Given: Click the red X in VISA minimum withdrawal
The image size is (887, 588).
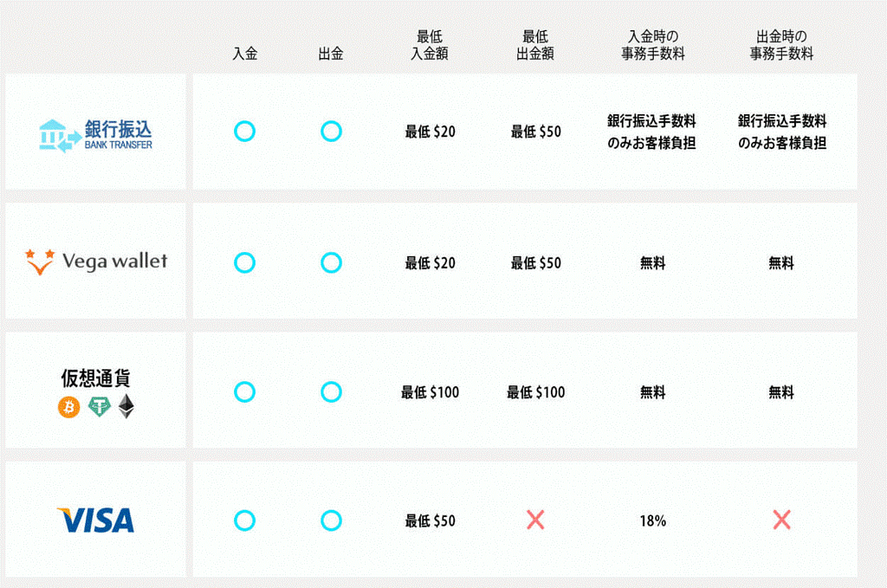Looking at the screenshot, I should 535,520.
